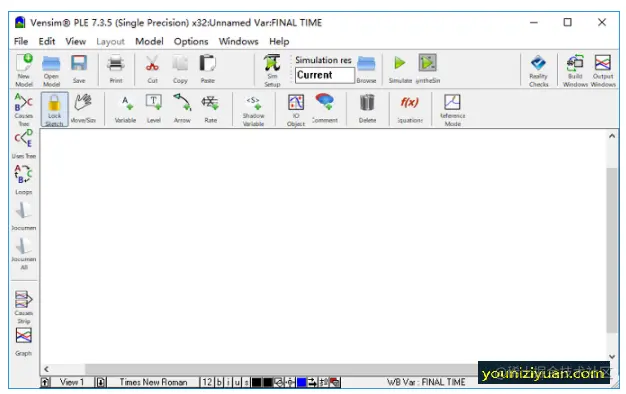Open the Graph tool in sidebar
The width and height of the screenshot is (626, 394).
click(24, 342)
